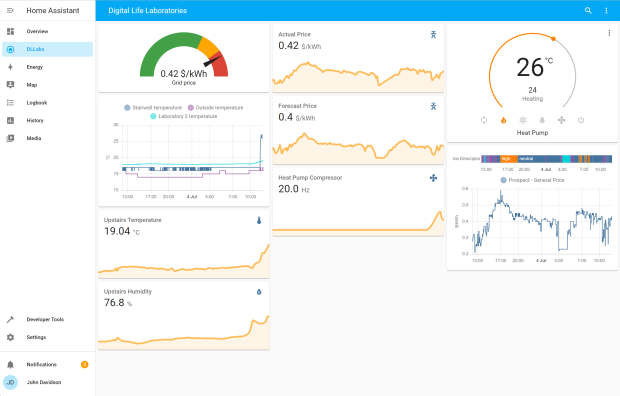
Task: Open Forecast Price sensor card
Action: [x=358, y=130]
